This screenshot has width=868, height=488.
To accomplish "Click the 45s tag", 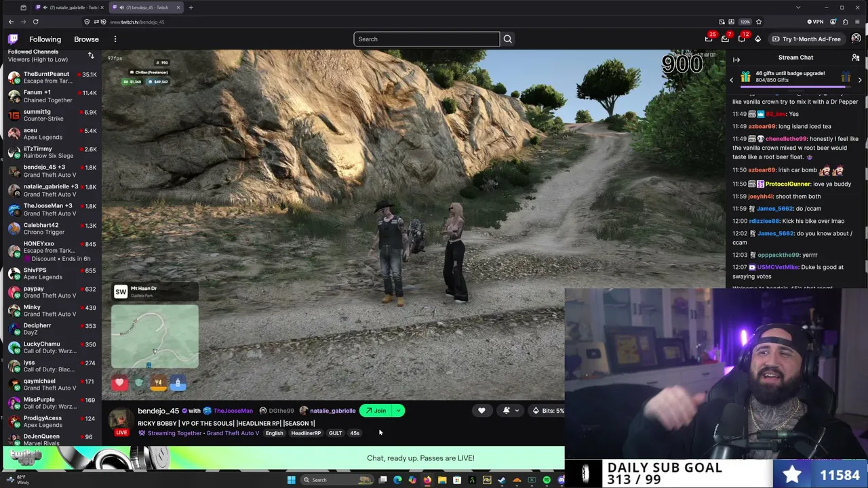I will point(355,433).
